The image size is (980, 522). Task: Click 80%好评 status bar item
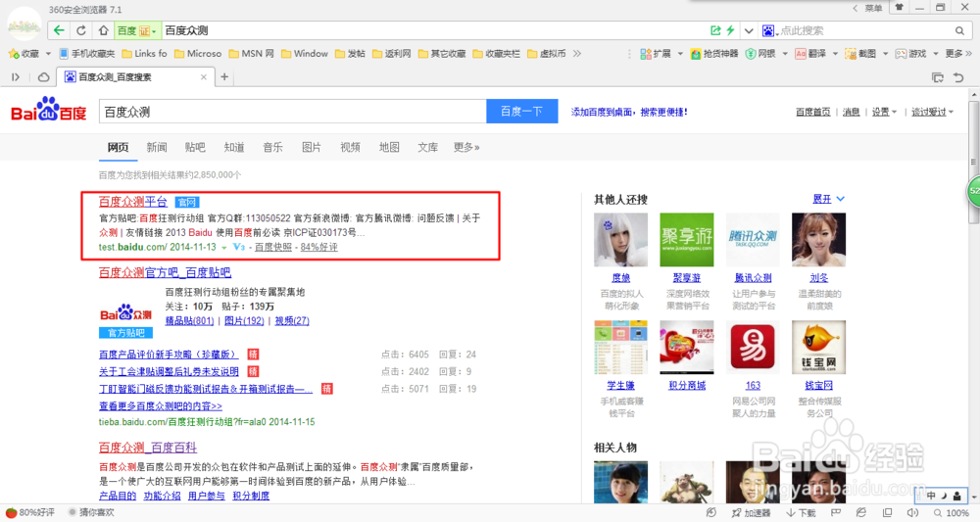[x=30, y=512]
